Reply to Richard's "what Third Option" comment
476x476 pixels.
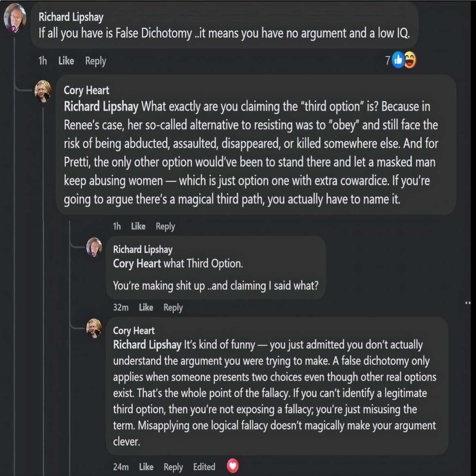tap(173, 308)
